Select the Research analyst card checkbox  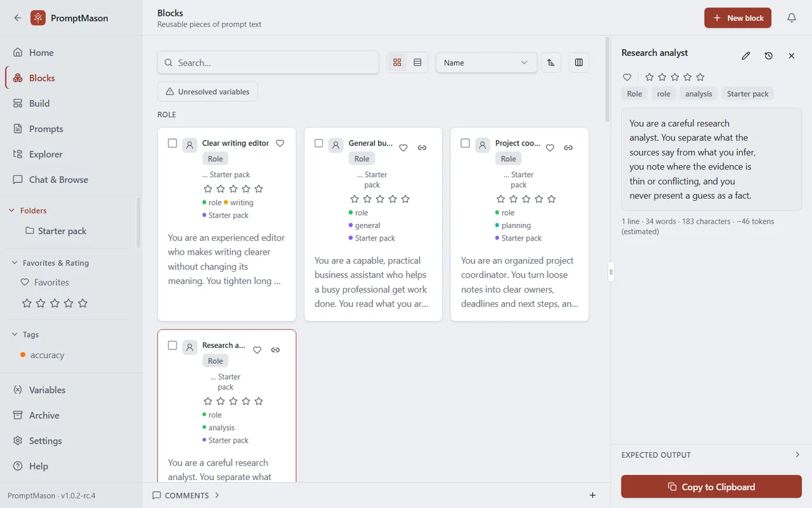tap(173, 345)
